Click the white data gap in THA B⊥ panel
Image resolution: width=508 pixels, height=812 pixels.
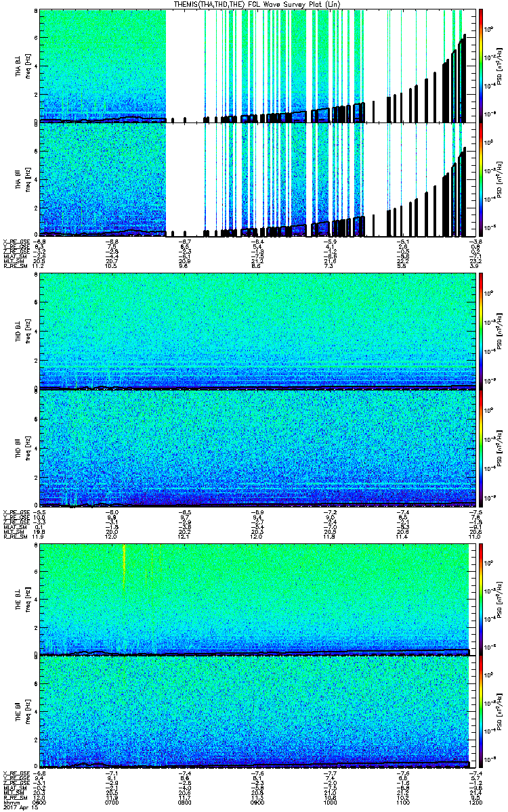pyautogui.click(x=184, y=64)
